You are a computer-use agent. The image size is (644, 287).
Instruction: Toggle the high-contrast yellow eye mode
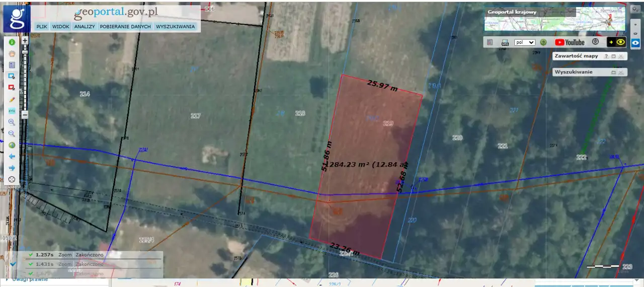click(616, 42)
